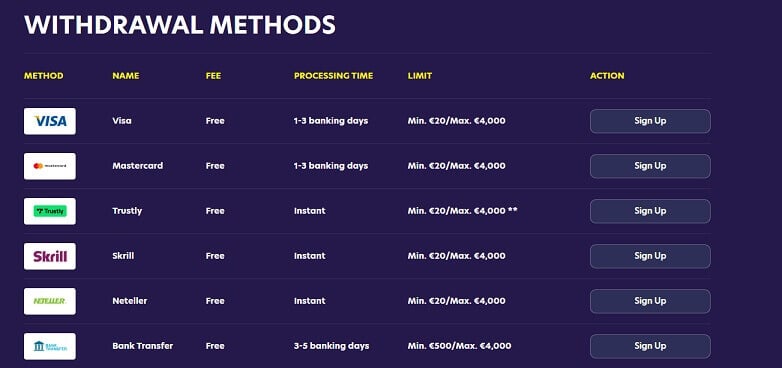The image size is (782, 368).
Task: Click the LIMIT column header
Action: point(419,76)
